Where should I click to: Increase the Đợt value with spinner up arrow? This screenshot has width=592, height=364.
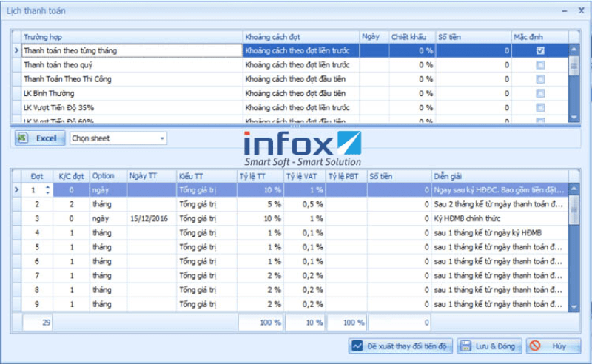[x=47, y=187]
